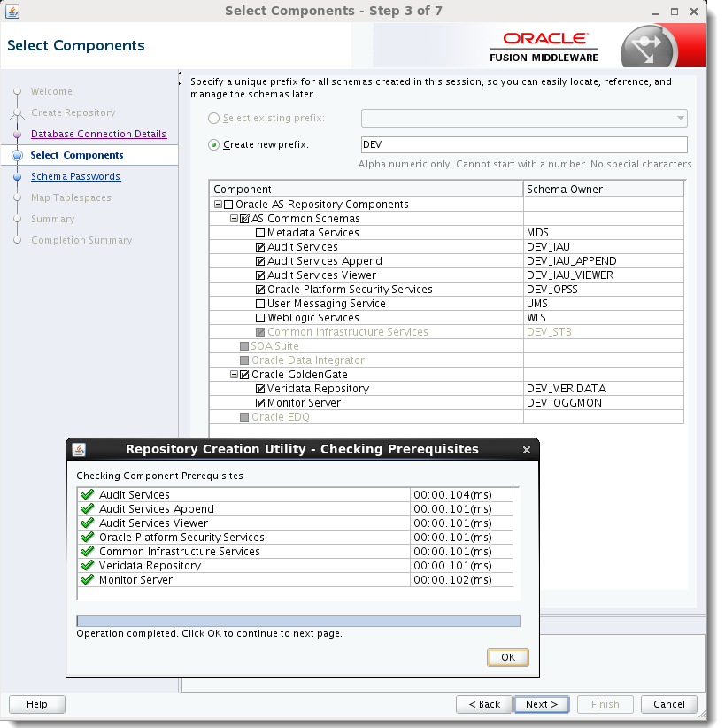Click the Finish button

click(605, 704)
